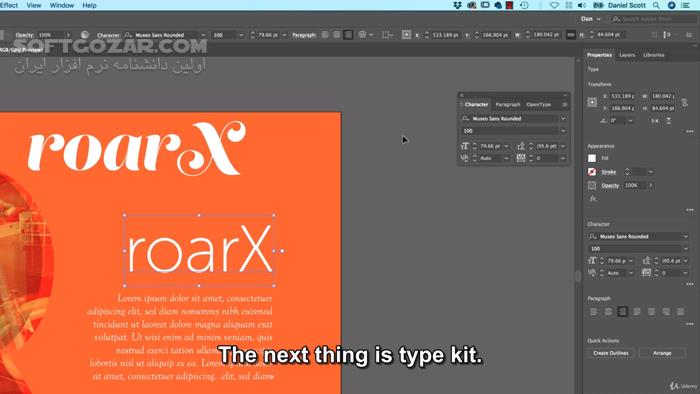700x394 pixels.
Task: Open Dropbox menu bar icon
Action: (x=457, y=5)
